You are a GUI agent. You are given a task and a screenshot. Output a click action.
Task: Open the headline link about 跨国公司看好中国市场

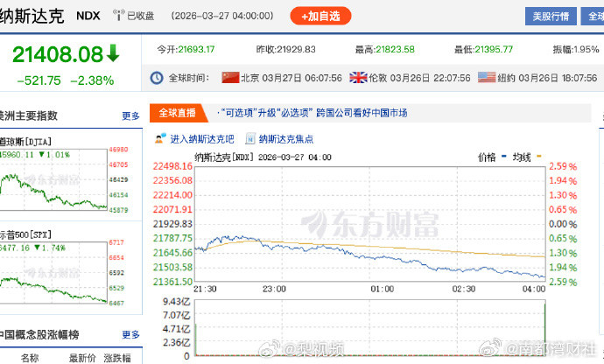tap(315, 113)
